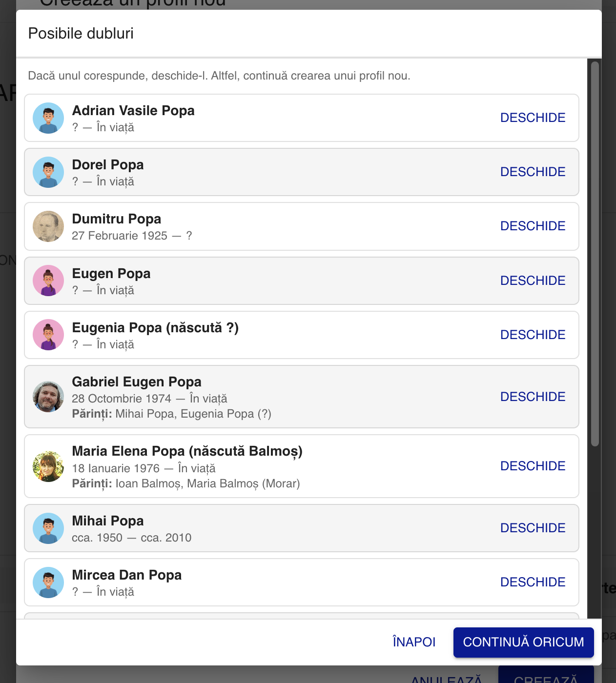Screen dimensions: 616x683
Task: Click Dorel Popa's avatar icon
Action: click(x=48, y=172)
